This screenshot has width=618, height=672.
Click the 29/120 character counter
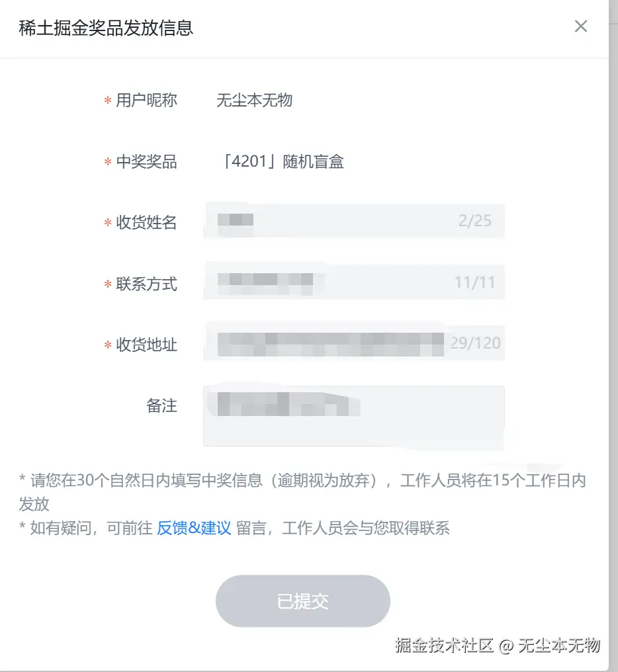[476, 342]
